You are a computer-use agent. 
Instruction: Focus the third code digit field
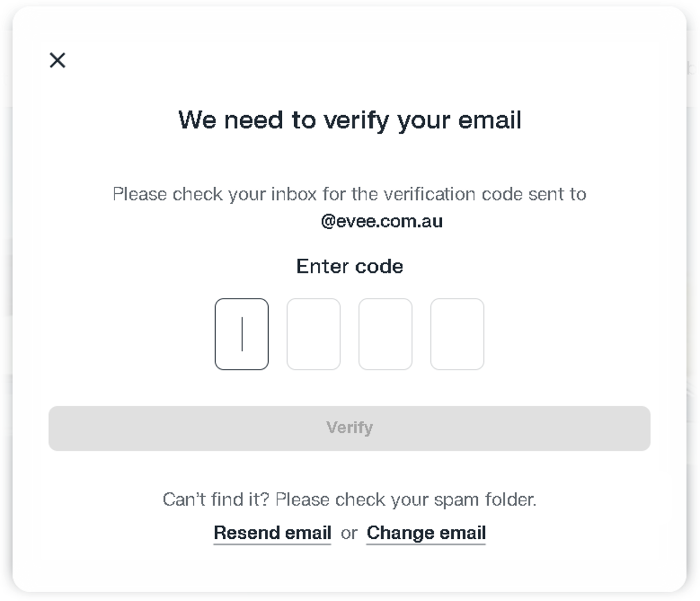[x=385, y=334]
